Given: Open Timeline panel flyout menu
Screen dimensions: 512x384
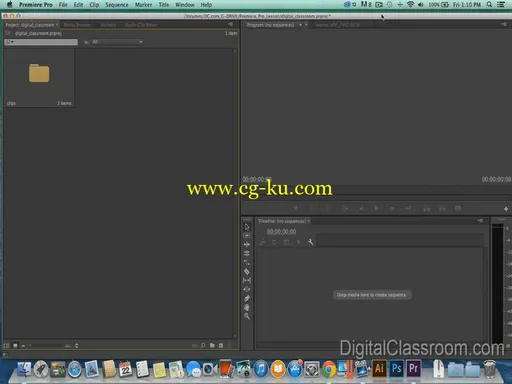Looking at the screenshot, I should tap(480, 221).
